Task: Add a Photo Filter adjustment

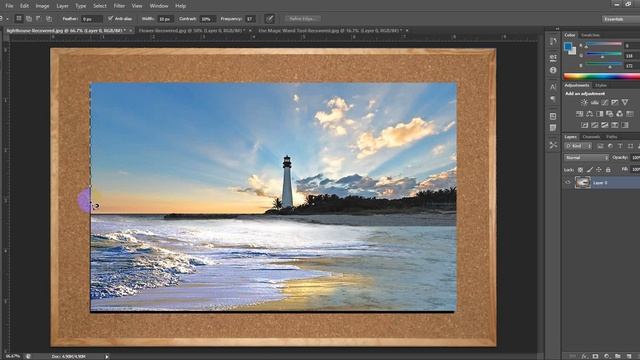Action: pyautogui.click(x=609, y=114)
